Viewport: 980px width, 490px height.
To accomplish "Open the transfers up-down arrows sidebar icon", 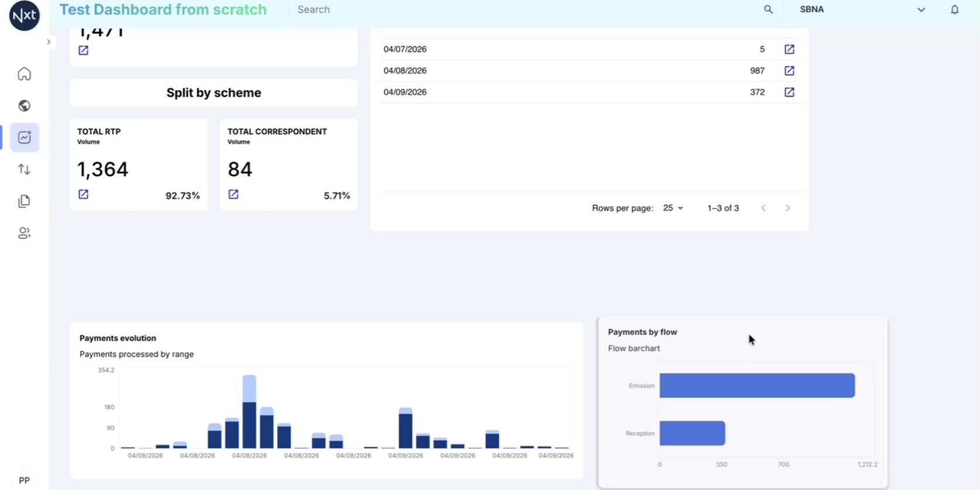I will click(24, 169).
